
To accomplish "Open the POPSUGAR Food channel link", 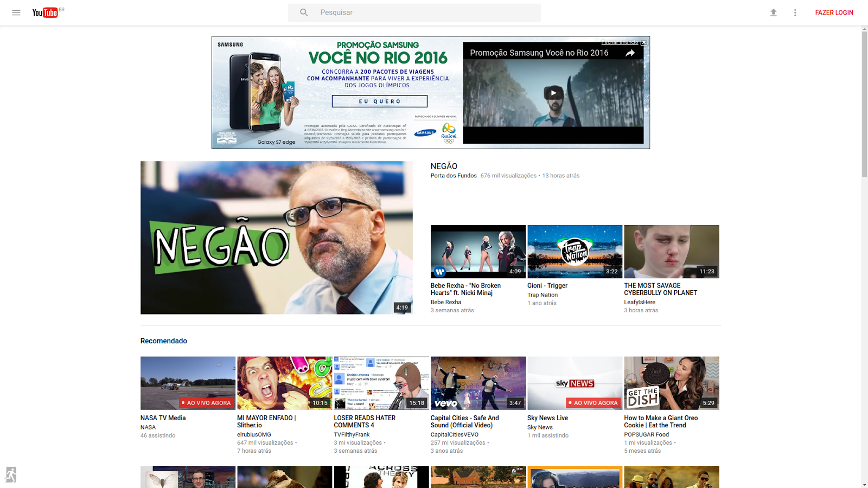I will [x=646, y=435].
